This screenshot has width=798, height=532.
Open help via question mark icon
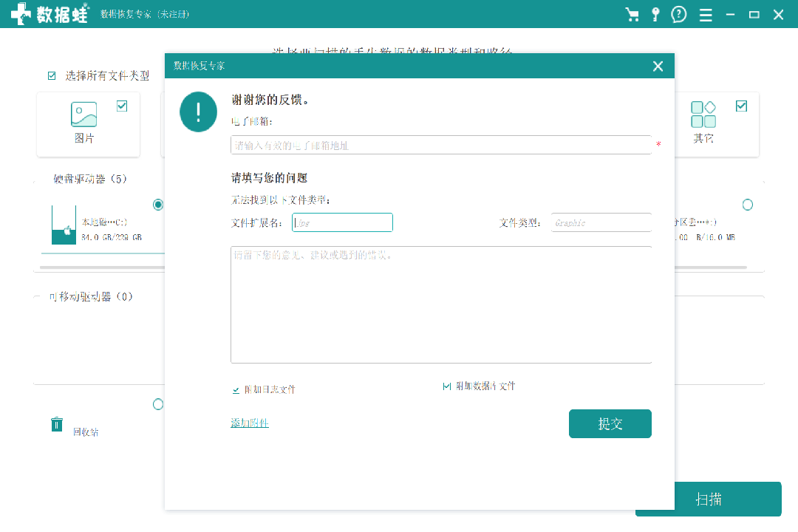679,15
